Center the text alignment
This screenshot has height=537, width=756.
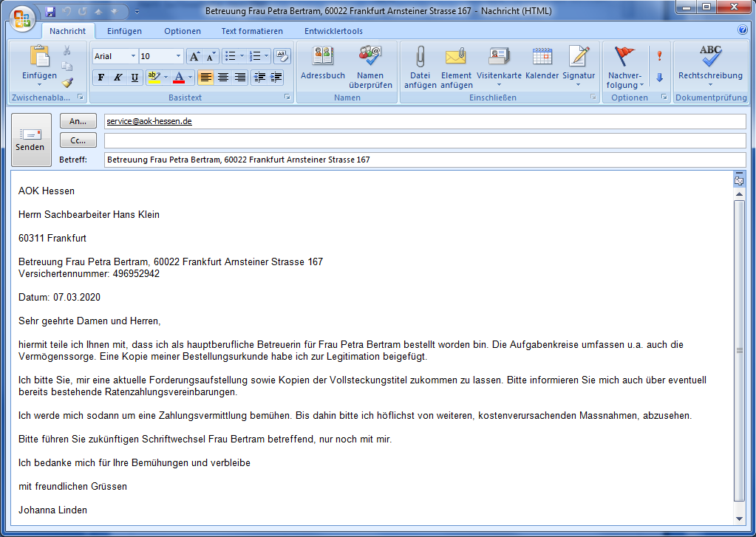[x=222, y=77]
